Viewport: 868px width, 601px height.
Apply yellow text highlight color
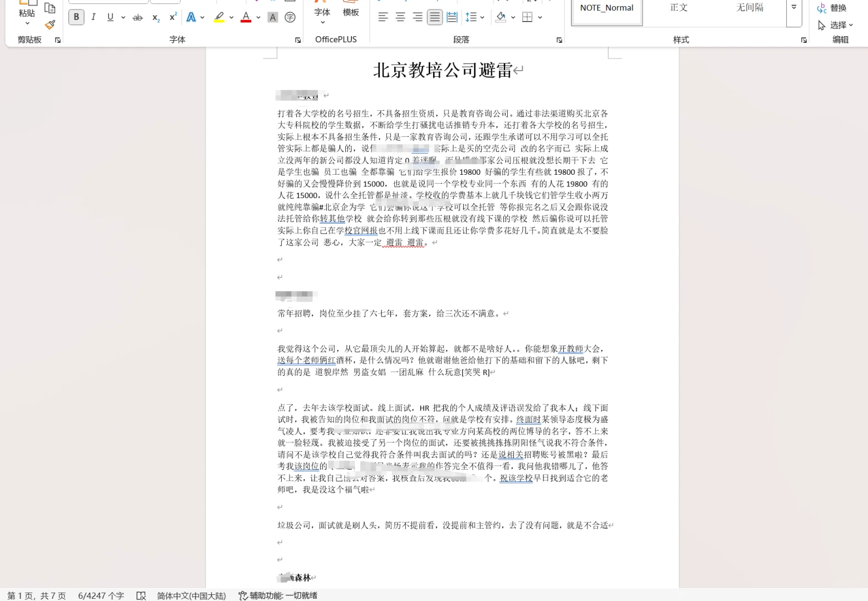pos(219,17)
